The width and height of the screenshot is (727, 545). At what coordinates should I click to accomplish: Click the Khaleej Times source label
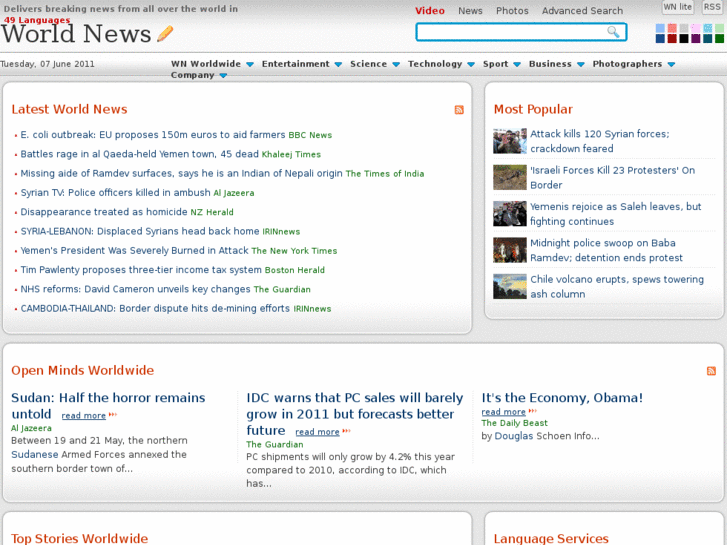click(291, 154)
